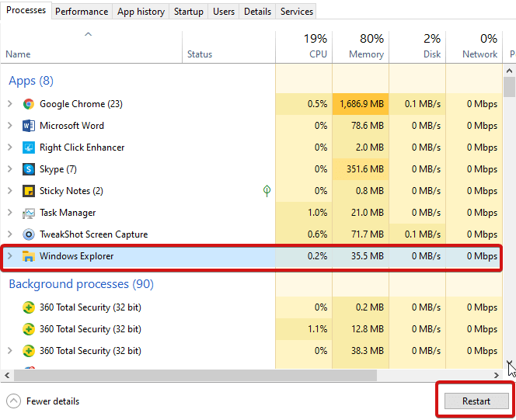Sort processes by Memory column
This screenshot has width=516, height=420.
pos(361,47)
